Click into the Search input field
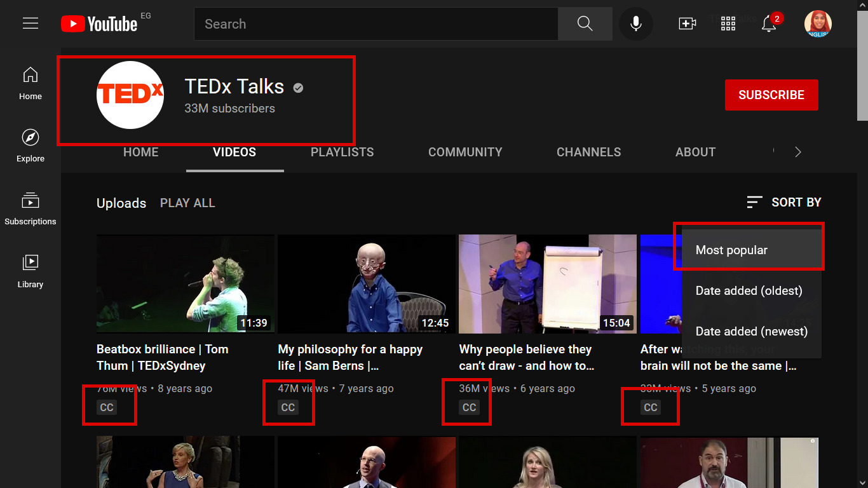Viewport: 868px width, 488px height. click(376, 24)
